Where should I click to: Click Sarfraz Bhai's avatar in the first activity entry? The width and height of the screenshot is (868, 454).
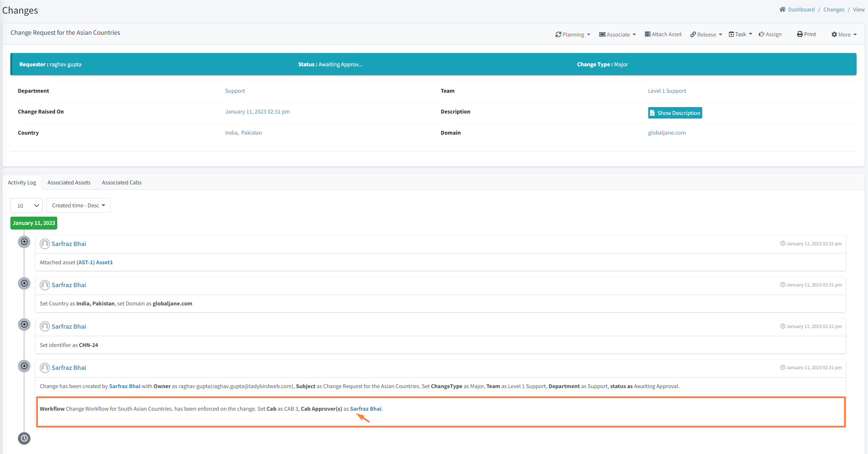coord(45,244)
